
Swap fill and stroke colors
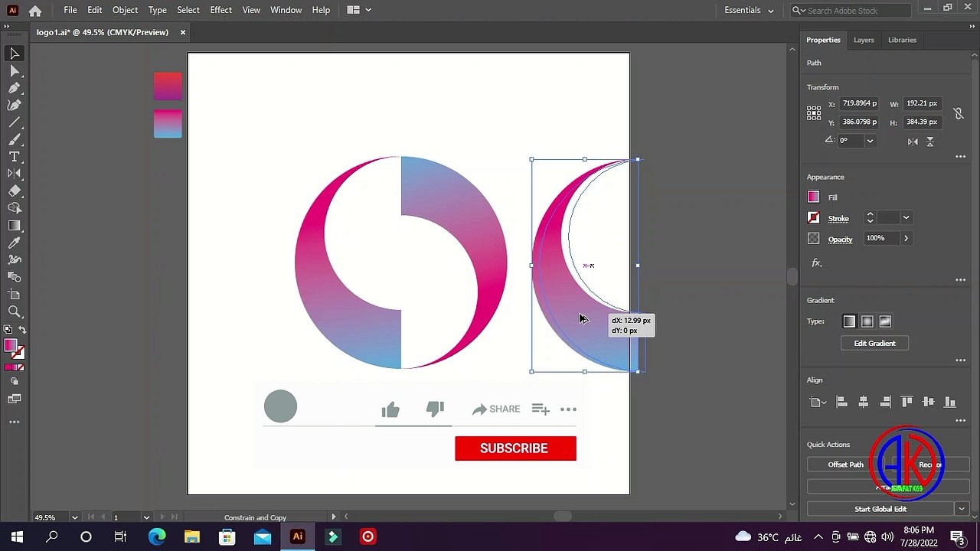pos(22,330)
